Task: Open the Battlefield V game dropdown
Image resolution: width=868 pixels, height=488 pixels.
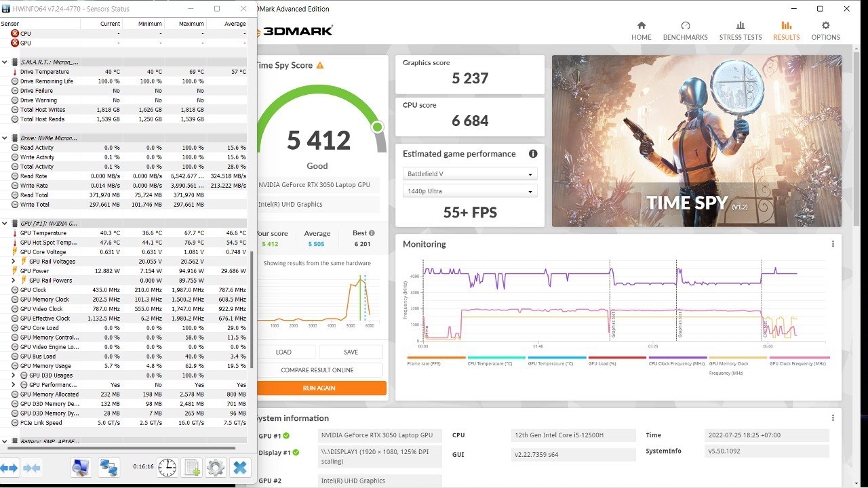Action: [470, 174]
